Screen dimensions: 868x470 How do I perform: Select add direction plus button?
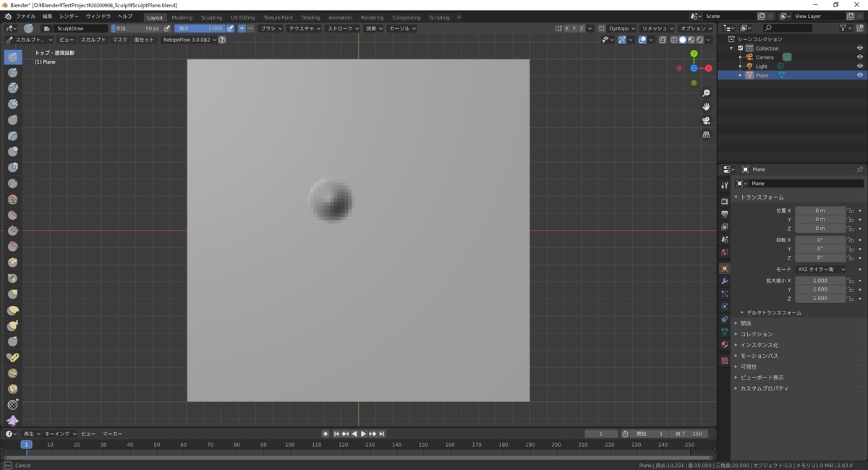pyautogui.click(x=242, y=28)
